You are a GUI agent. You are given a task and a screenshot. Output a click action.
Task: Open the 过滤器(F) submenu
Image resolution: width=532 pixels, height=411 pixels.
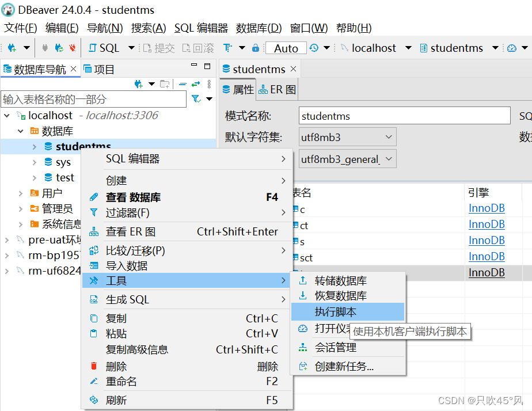click(x=187, y=212)
